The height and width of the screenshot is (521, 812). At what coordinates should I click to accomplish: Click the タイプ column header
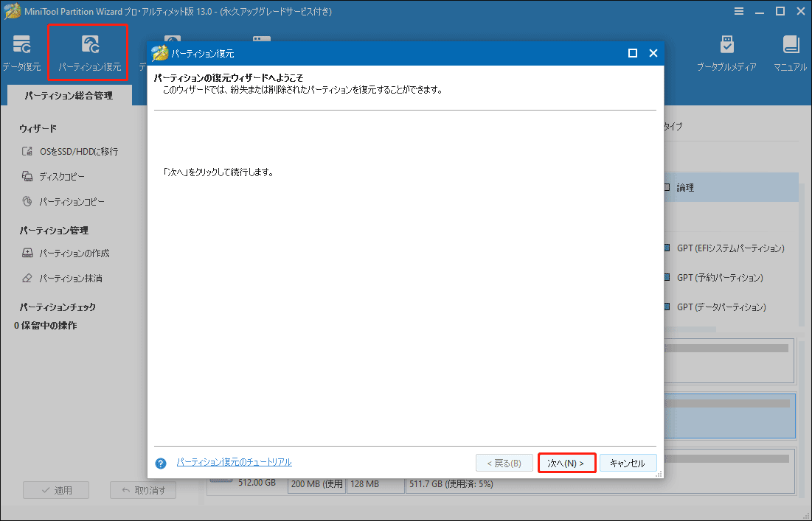tap(673, 126)
